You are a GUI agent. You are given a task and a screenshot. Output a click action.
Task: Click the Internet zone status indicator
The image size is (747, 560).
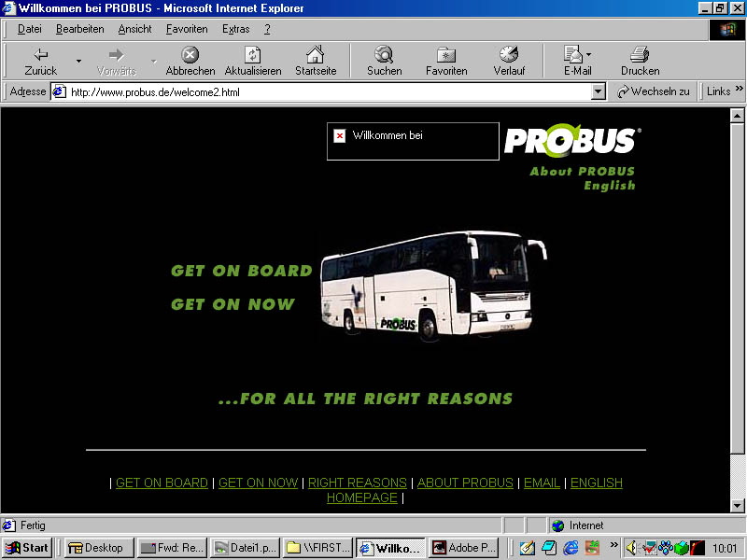click(577, 525)
